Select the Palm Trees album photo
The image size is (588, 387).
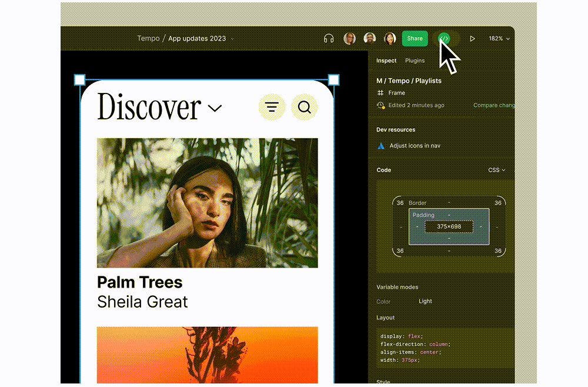click(x=208, y=203)
